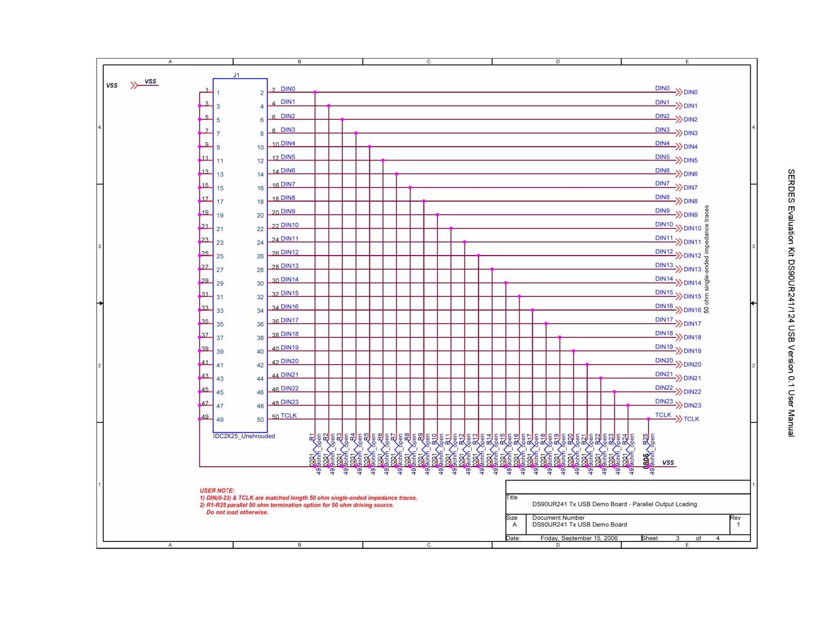
Task: Select the DIN0 output port arrow on right
Action: coord(679,92)
